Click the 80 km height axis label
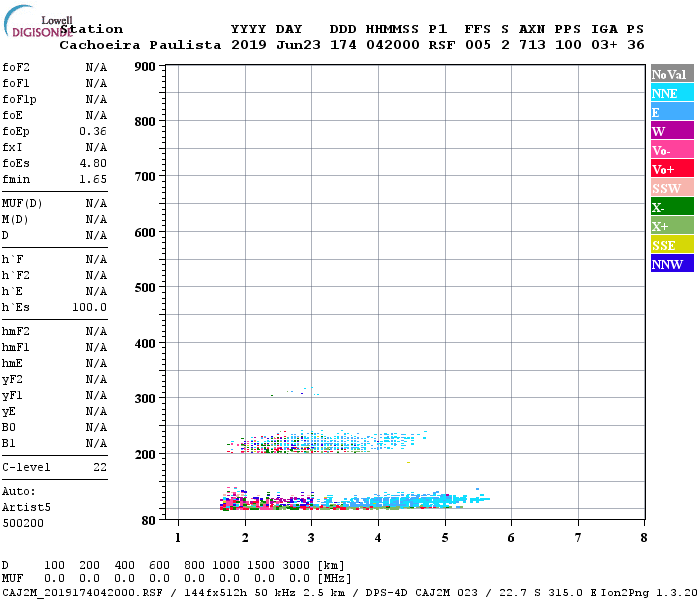 tap(149, 521)
